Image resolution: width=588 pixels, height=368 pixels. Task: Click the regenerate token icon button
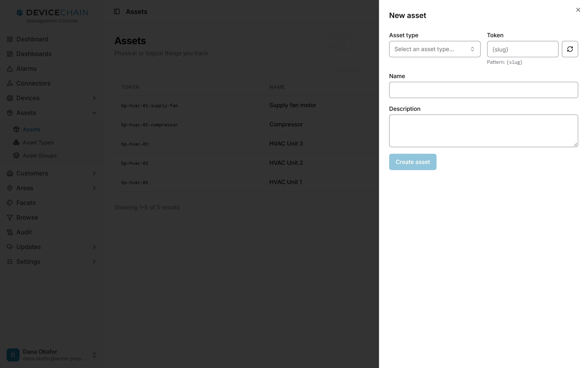coord(570,49)
